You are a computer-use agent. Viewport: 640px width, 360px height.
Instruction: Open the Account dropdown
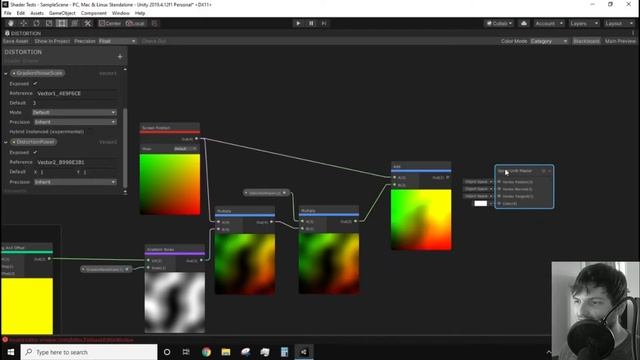(549, 23)
